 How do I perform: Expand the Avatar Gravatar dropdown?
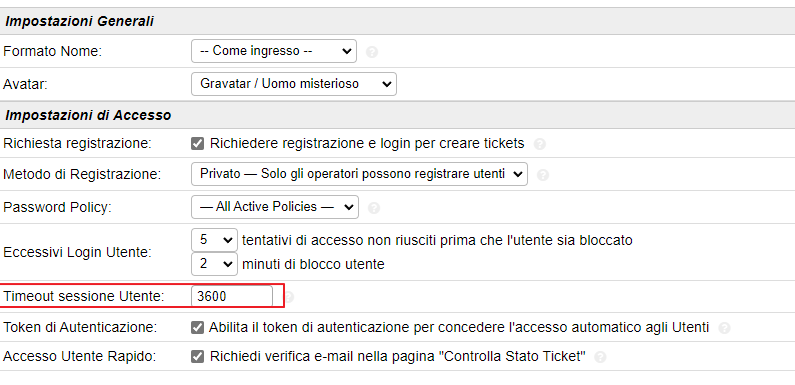[x=294, y=84]
